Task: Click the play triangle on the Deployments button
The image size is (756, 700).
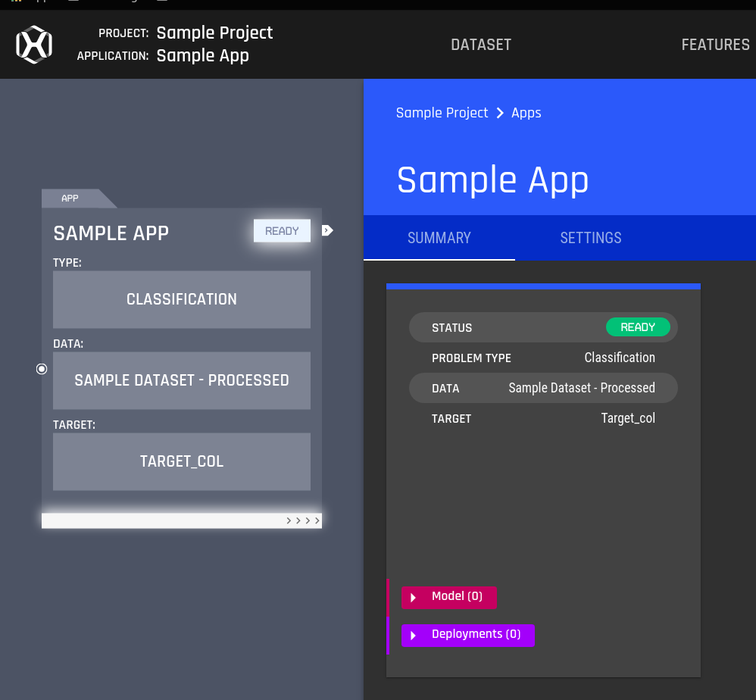Action: pos(413,635)
